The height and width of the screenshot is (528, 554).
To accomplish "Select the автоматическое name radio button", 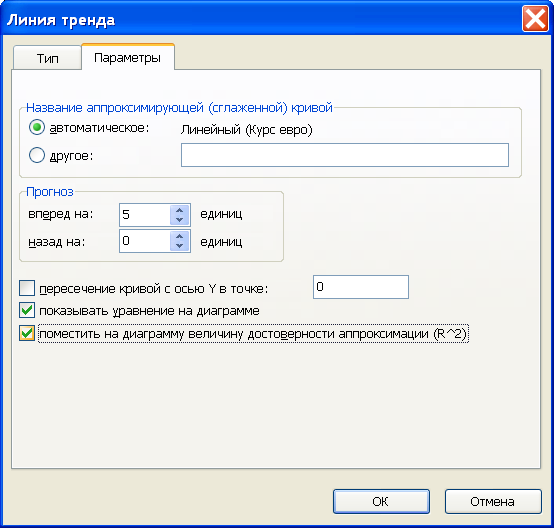I will [37, 128].
